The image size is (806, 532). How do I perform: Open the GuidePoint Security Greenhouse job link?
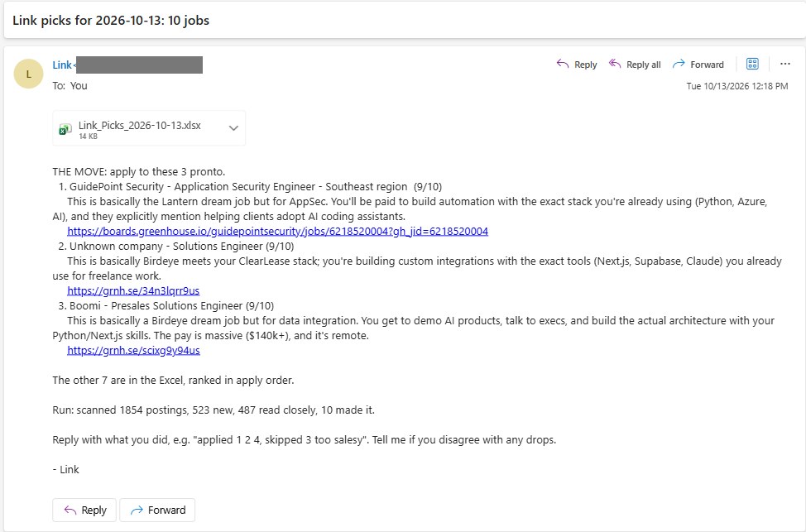point(277,232)
